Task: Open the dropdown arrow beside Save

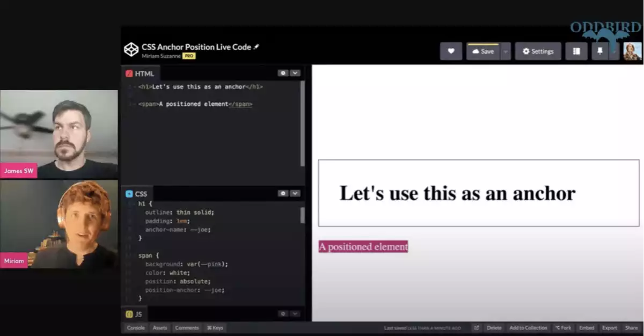Action: (506, 52)
